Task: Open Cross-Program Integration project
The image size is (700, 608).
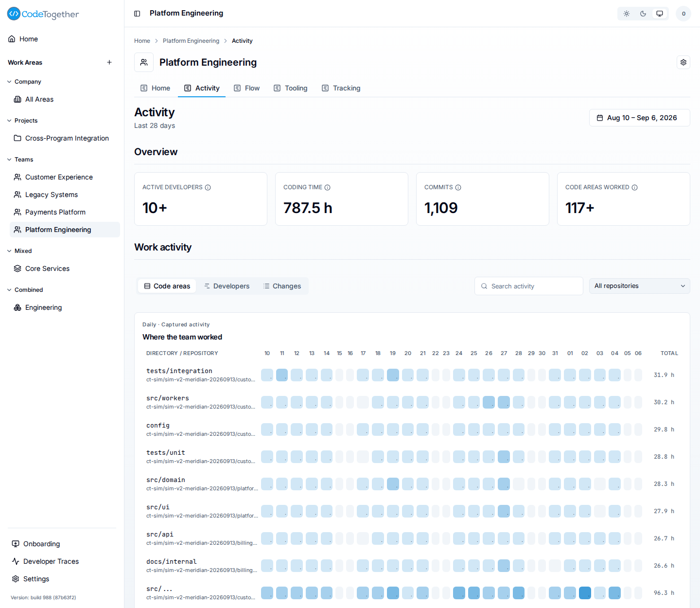Action: (x=65, y=138)
